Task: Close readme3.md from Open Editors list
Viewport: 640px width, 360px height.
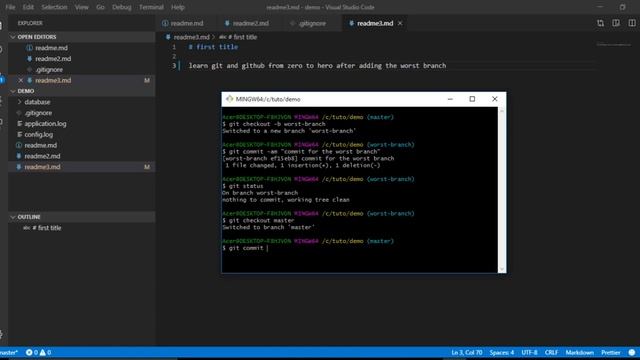Action: 20,80
